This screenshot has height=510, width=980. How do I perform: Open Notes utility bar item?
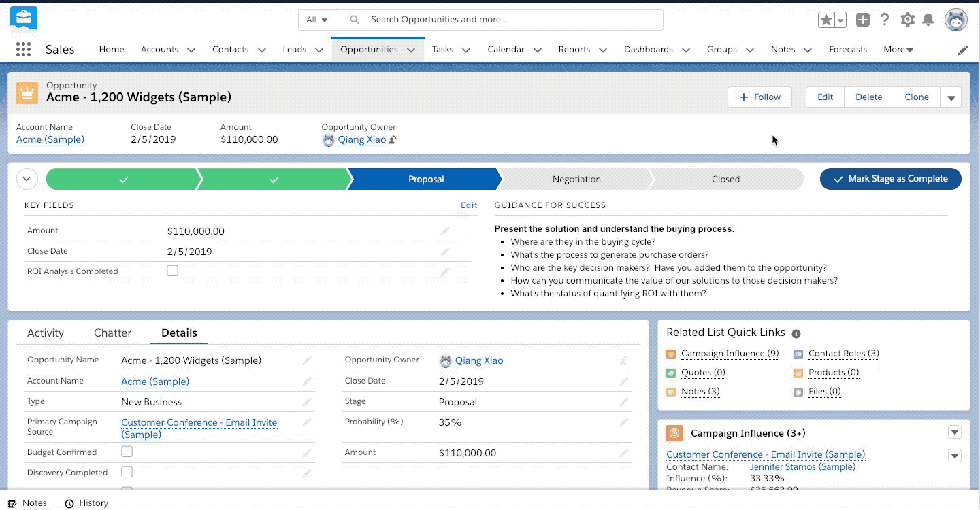point(28,503)
